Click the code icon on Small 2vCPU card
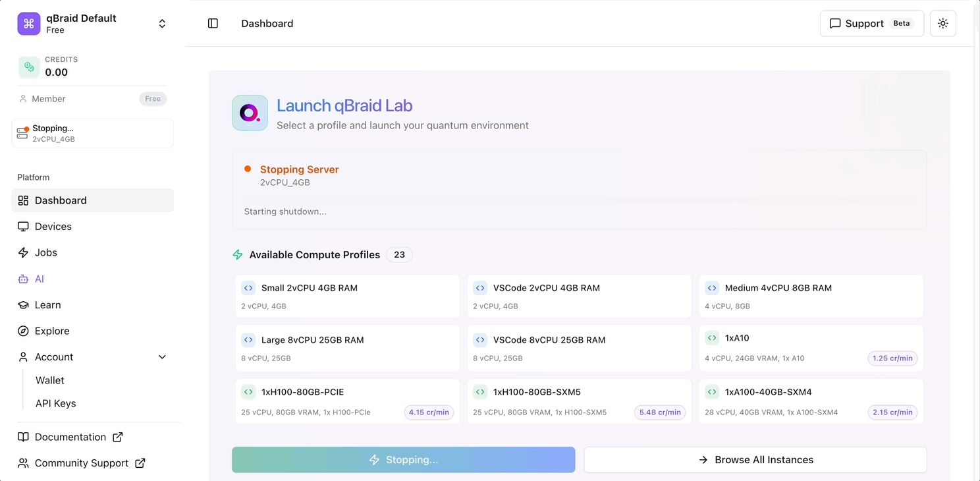This screenshot has height=481, width=980. (x=248, y=288)
